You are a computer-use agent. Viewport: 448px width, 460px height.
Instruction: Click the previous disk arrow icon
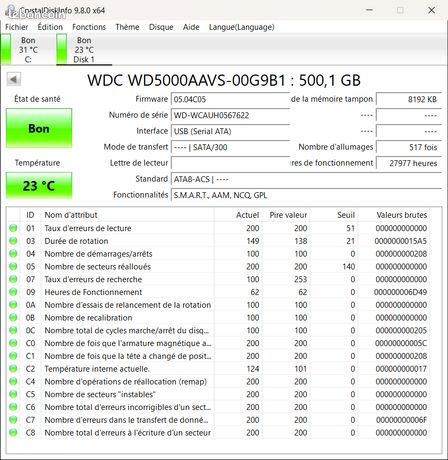pyautogui.click(x=14, y=80)
